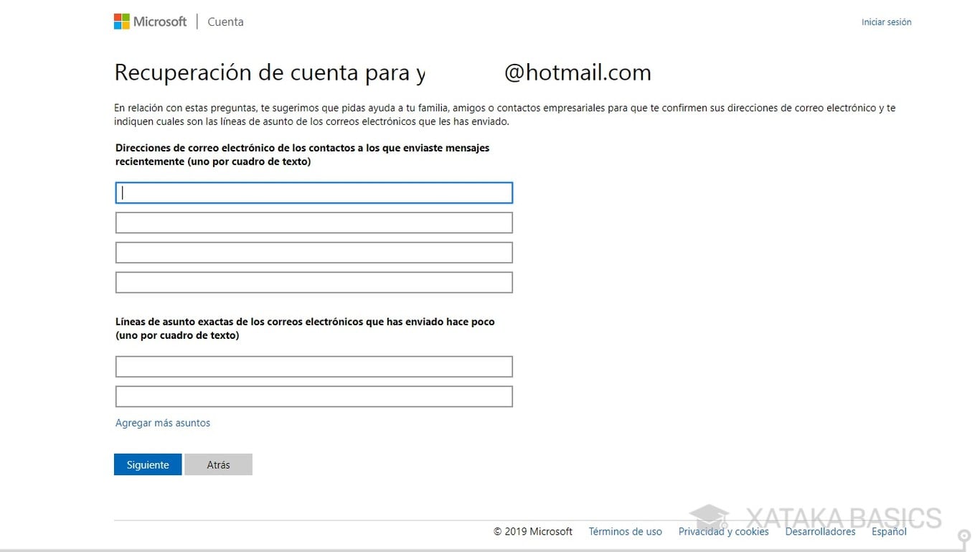
Task: Click the "Cuenta" header label
Action: point(225,22)
